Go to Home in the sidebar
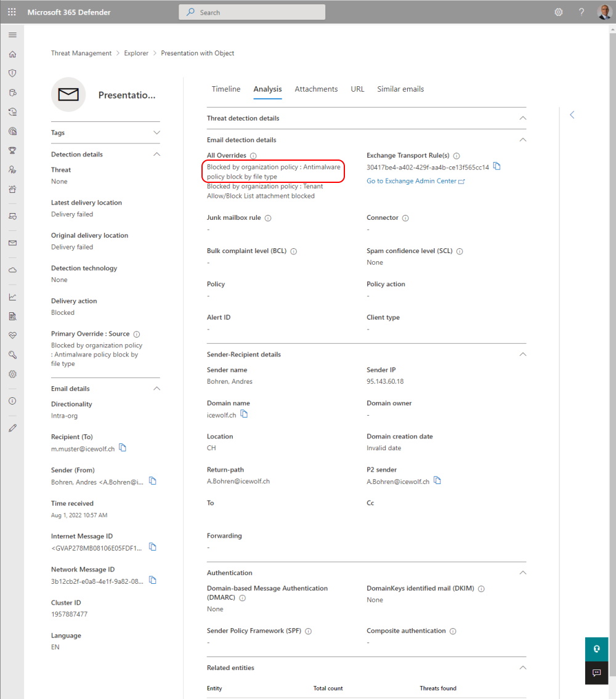This screenshot has width=616, height=699. pos(12,54)
